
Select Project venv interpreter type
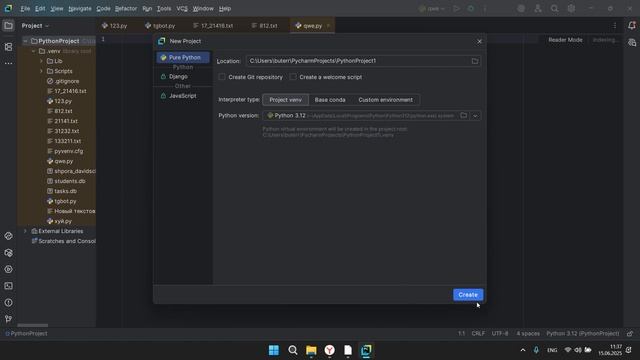[x=285, y=100]
